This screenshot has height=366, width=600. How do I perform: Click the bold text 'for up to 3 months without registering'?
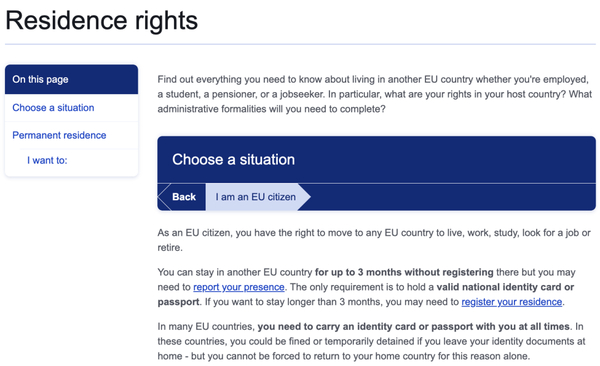pos(404,272)
